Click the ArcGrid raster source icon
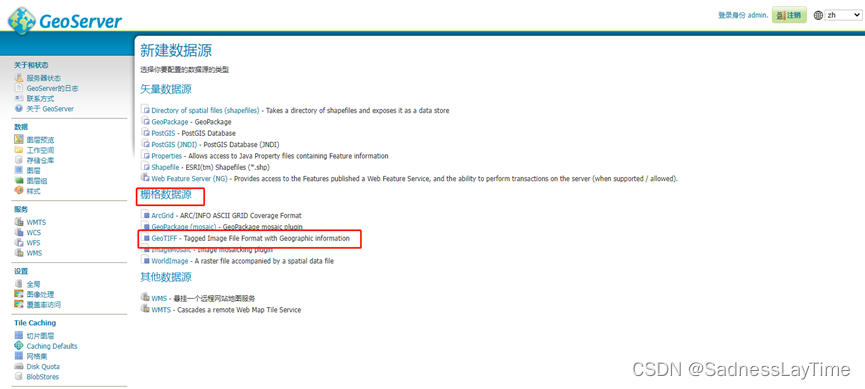865x389 pixels. [146, 215]
